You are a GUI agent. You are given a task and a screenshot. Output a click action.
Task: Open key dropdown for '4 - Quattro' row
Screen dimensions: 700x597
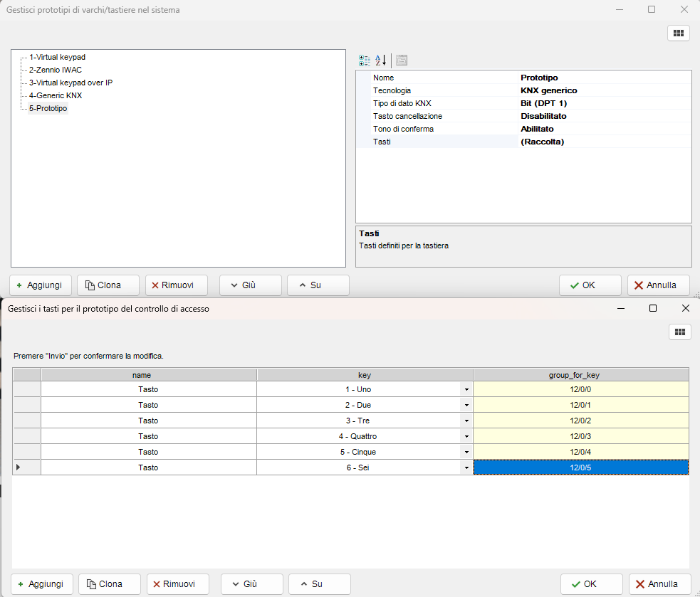pyautogui.click(x=466, y=436)
